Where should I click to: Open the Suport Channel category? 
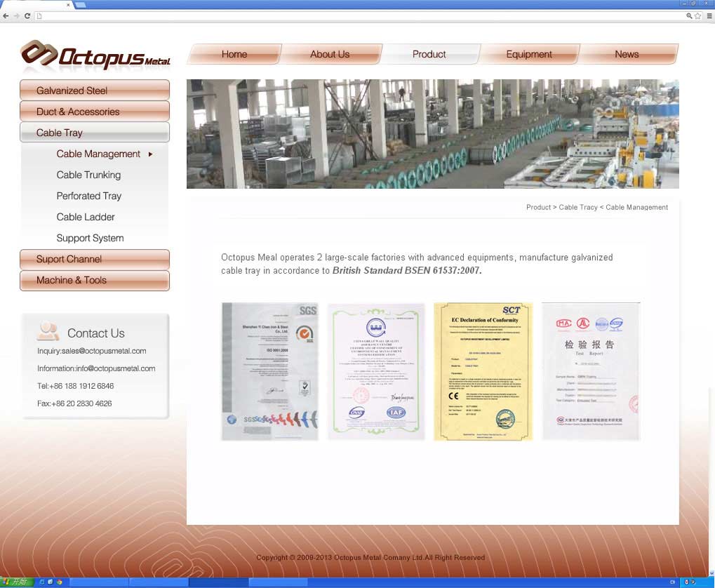[95, 259]
